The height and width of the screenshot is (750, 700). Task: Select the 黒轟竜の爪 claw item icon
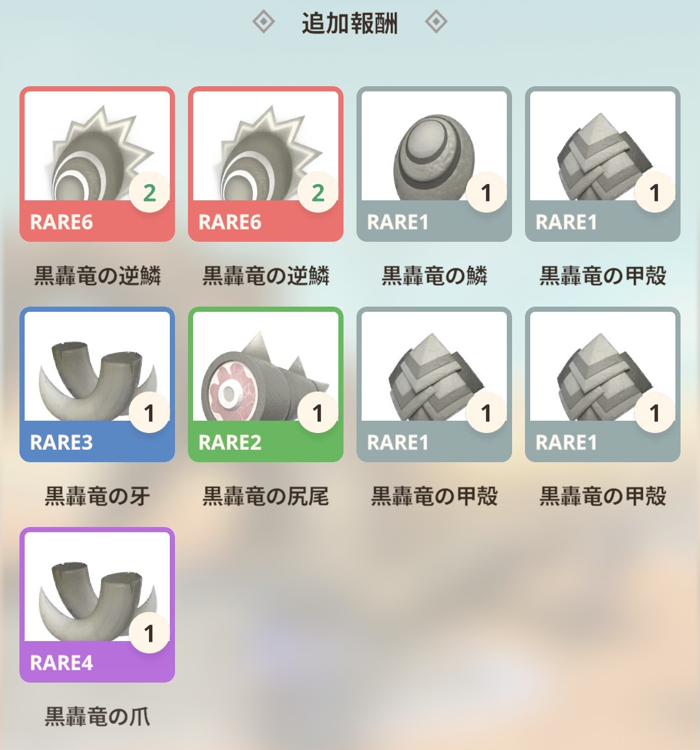tap(97, 605)
